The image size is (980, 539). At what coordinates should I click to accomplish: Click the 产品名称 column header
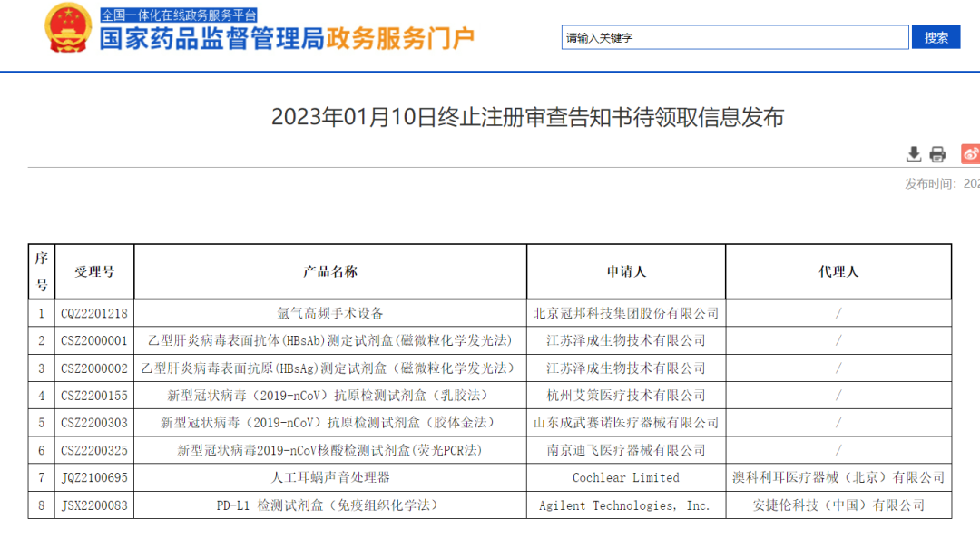pyautogui.click(x=330, y=271)
